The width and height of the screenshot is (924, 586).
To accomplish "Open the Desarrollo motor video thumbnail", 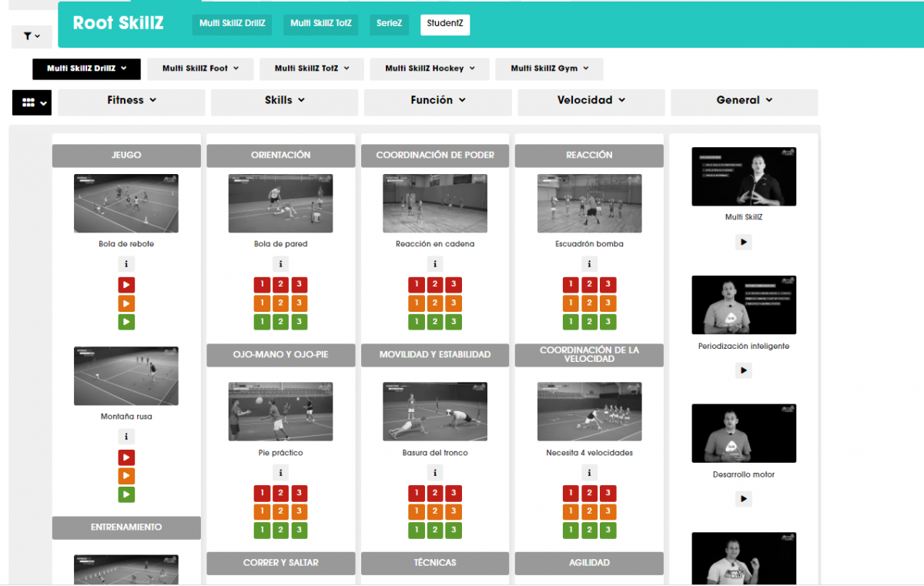I will point(743,433).
